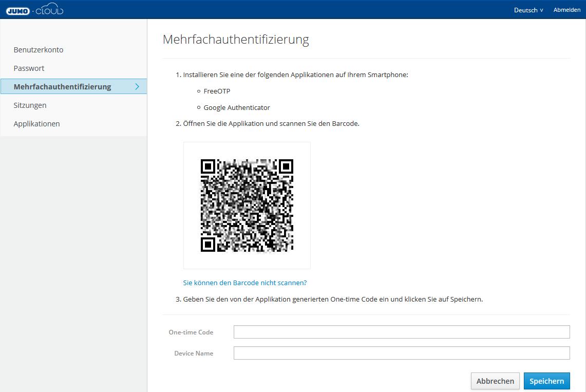Open Benutzerkonto settings

click(x=39, y=49)
